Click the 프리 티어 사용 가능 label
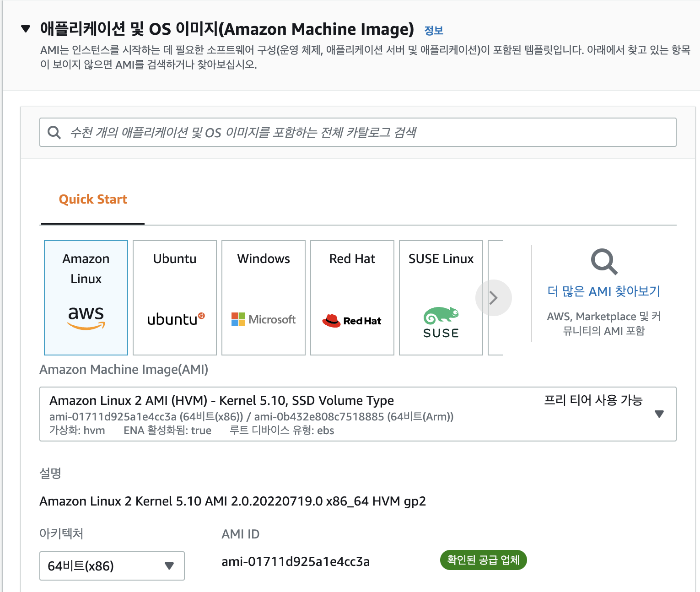 pos(593,400)
